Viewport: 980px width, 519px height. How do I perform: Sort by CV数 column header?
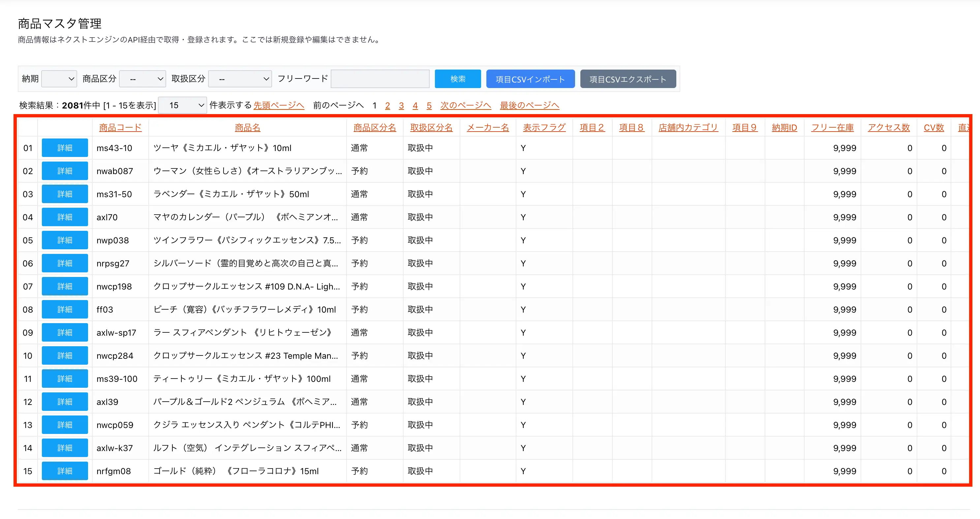click(934, 128)
